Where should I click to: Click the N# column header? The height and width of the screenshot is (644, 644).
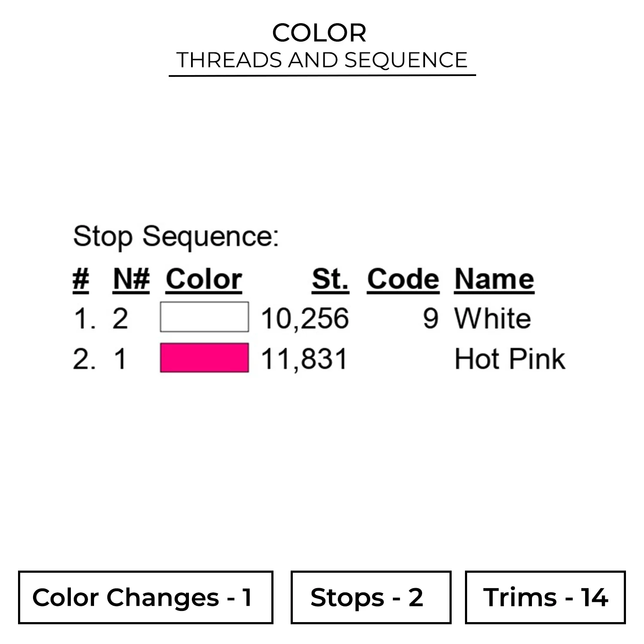[131, 279]
